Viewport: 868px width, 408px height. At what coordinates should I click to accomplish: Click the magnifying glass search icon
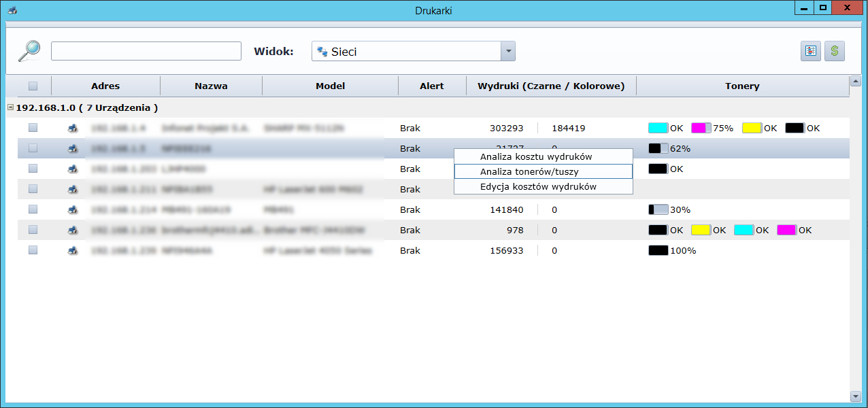coord(29,51)
